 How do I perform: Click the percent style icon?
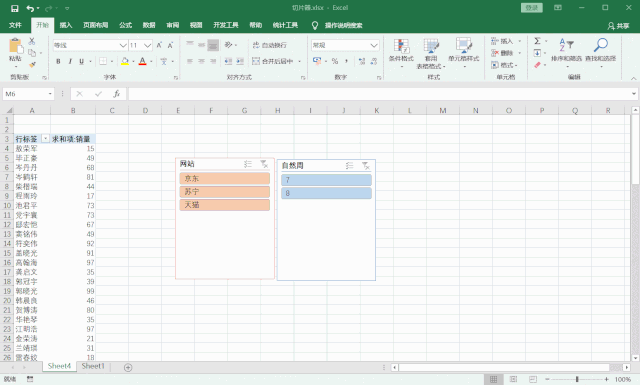pos(335,61)
